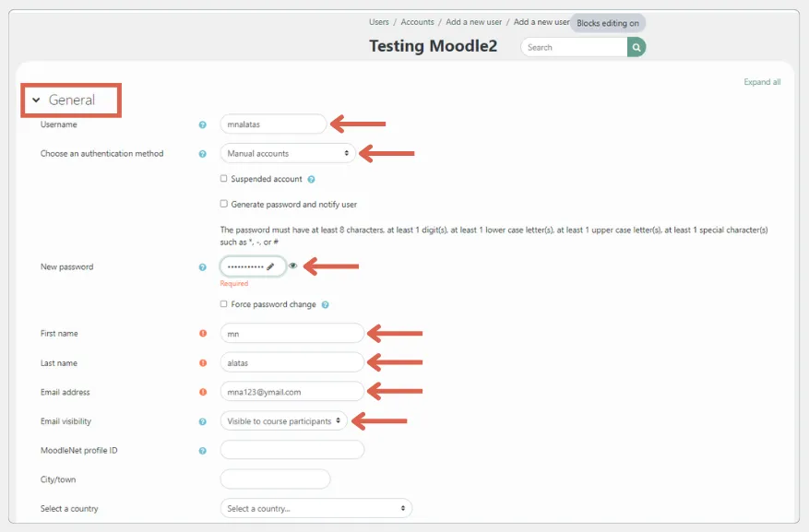
Task: Go to Accounts in the breadcrumb
Action: click(x=417, y=21)
